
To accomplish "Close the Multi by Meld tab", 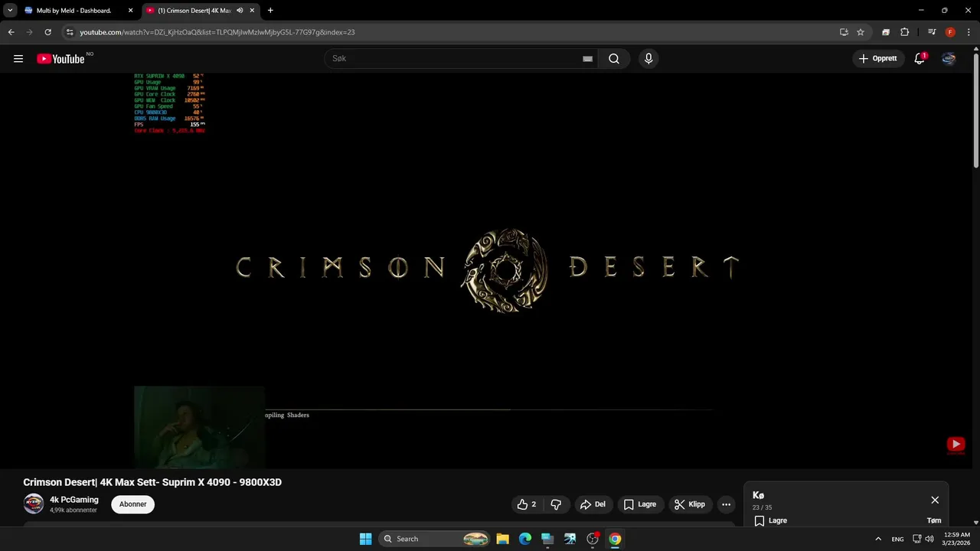I will [x=130, y=11].
